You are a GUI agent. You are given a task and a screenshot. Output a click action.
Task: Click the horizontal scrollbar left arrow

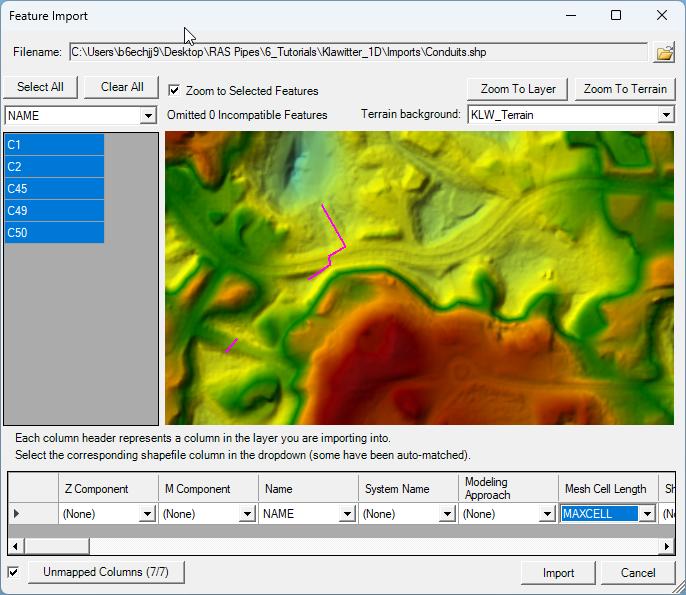(15, 546)
